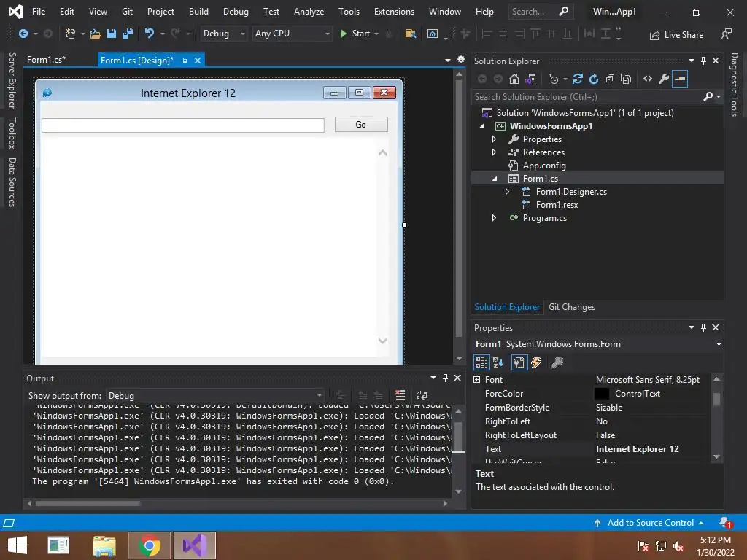Click the View Code icon in Solution Explorer

[x=648, y=79]
